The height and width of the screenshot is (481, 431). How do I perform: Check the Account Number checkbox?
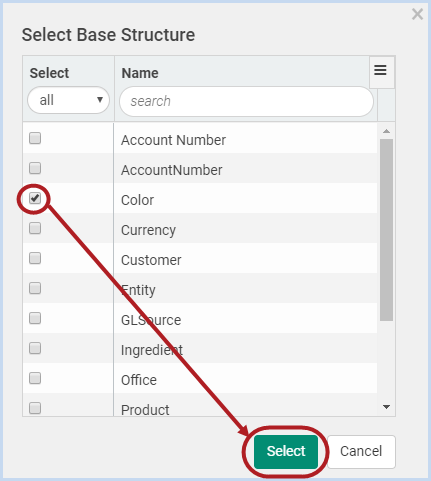[x=35, y=138]
